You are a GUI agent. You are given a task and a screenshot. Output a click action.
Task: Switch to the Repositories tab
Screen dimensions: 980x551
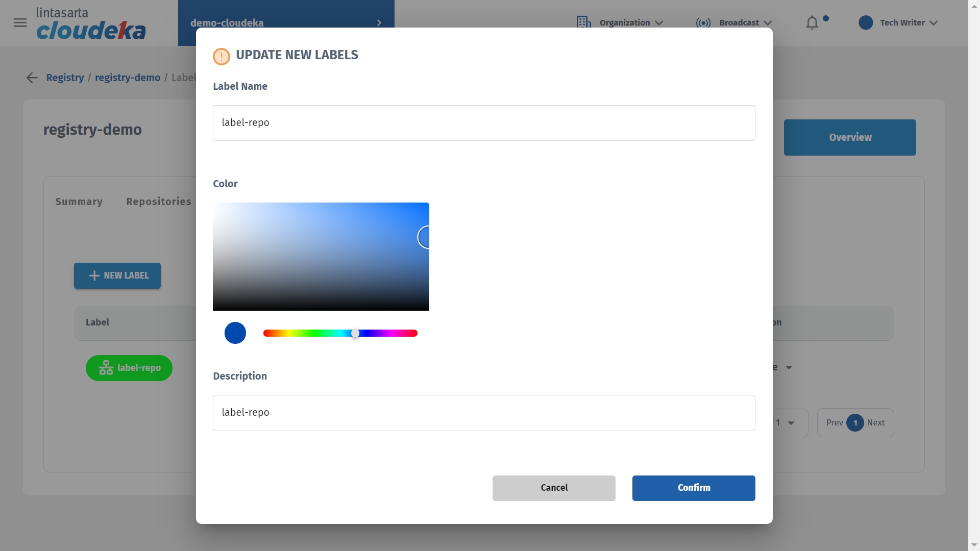click(158, 202)
